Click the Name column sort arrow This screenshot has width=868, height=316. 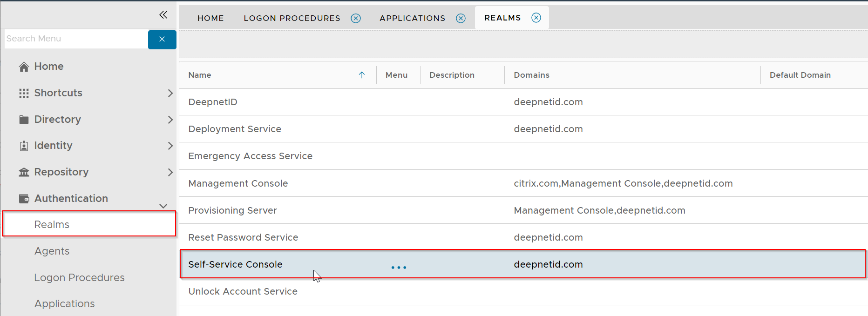click(x=362, y=75)
